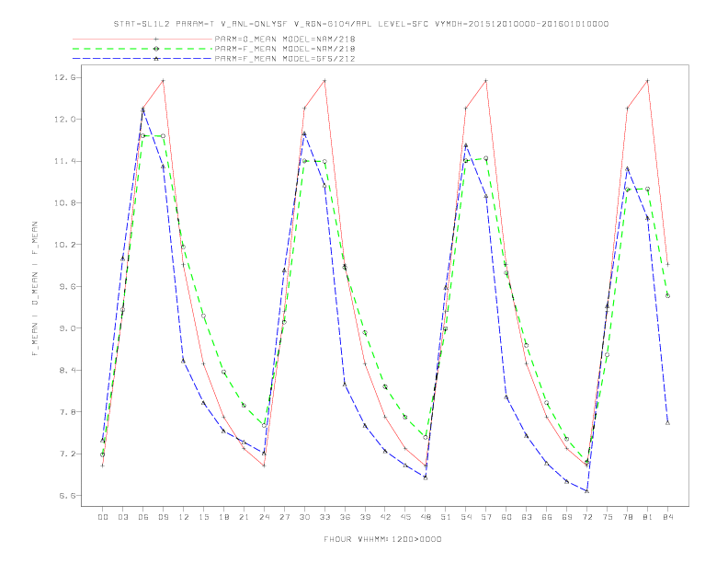Image resolution: width=728 pixels, height=563 pixels.
Task: Click x-axis tick label 33
Action: tap(324, 517)
